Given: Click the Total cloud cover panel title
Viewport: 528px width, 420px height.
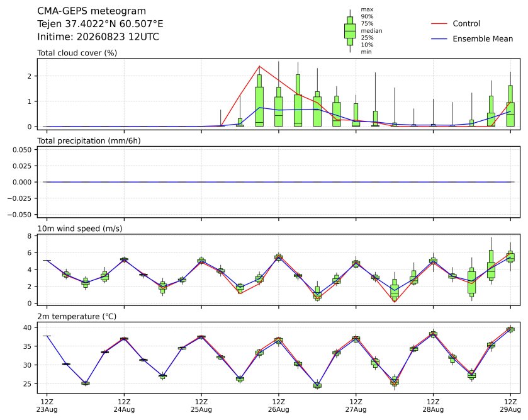Looking at the screenshot, I should pyautogui.click(x=77, y=53).
